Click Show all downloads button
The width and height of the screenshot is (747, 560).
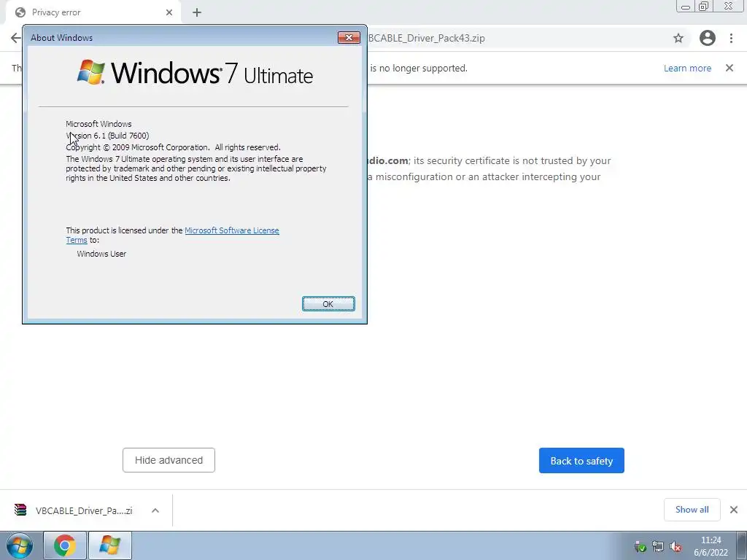coord(692,510)
